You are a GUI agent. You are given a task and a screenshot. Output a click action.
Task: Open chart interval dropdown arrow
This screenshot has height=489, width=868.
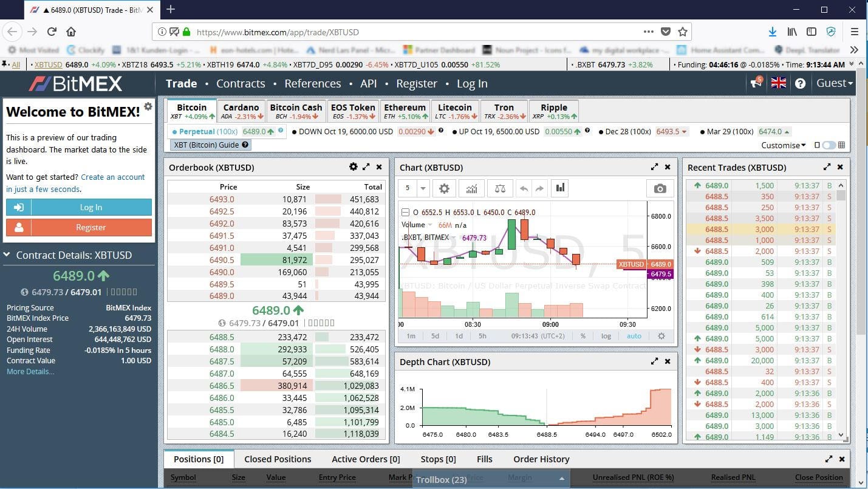pyautogui.click(x=423, y=189)
